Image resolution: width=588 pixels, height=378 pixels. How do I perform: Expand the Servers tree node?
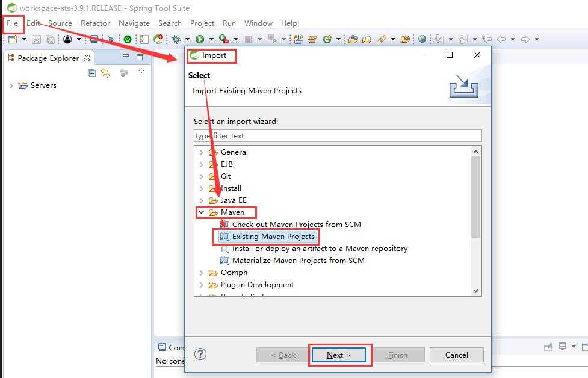pyautogui.click(x=11, y=85)
